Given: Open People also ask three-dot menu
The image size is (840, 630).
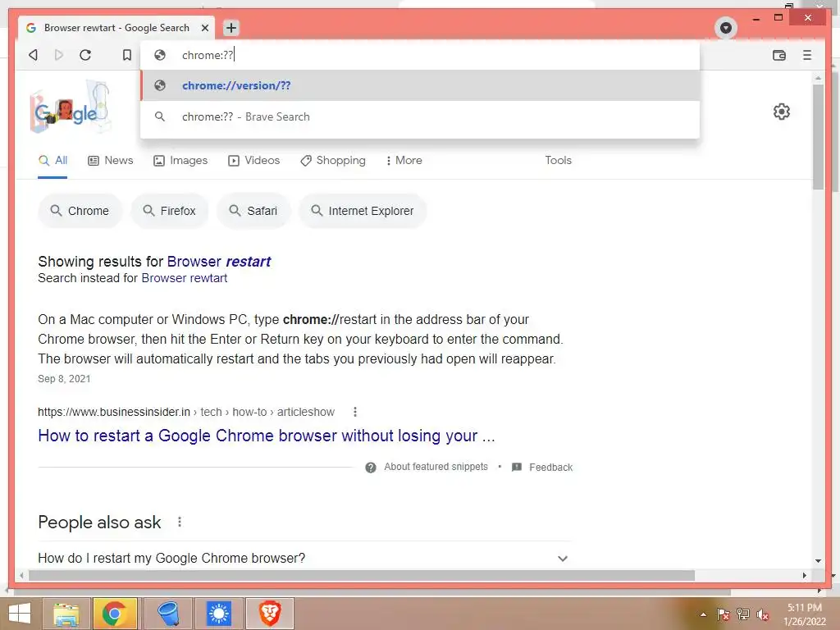Looking at the screenshot, I should pos(180,522).
